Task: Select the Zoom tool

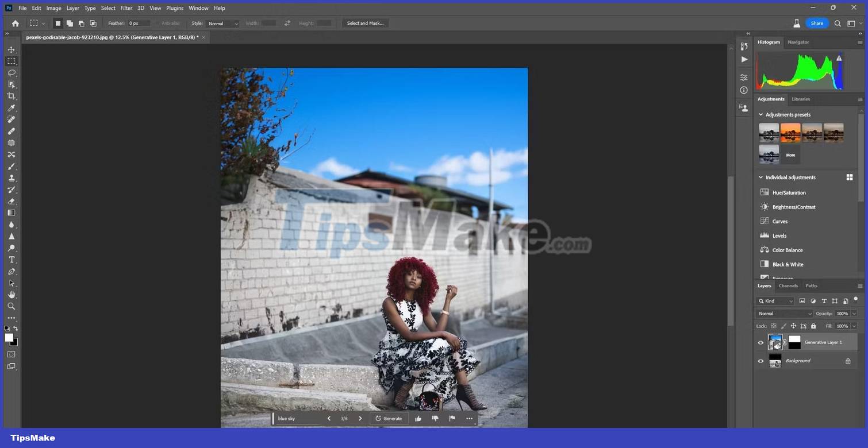Action: 11,306
